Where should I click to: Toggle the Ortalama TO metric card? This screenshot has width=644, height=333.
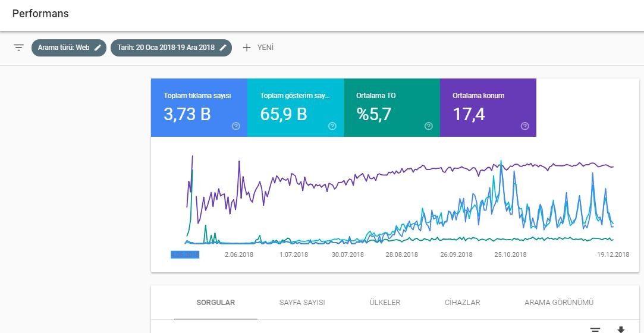click(392, 108)
